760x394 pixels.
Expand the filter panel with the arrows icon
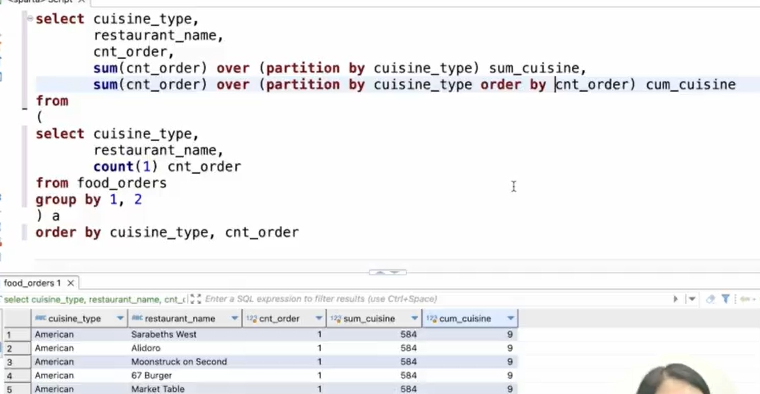[195, 299]
